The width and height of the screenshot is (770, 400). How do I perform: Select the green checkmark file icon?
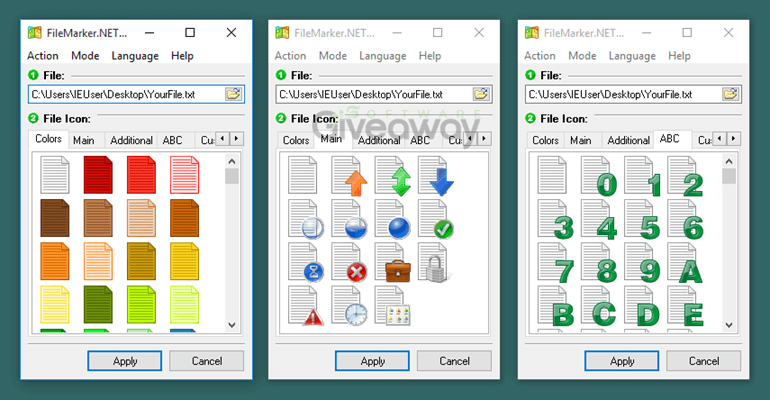[x=436, y=219]
